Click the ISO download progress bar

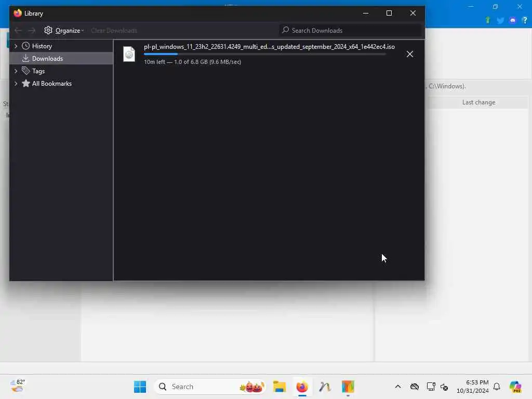pyautogui.click(x=264, y=54)
